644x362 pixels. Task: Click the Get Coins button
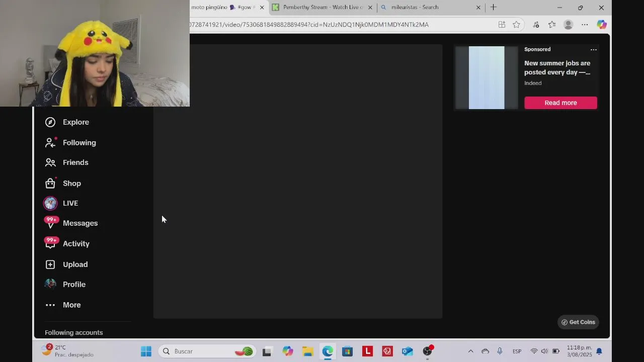click(x=578, y=322)
